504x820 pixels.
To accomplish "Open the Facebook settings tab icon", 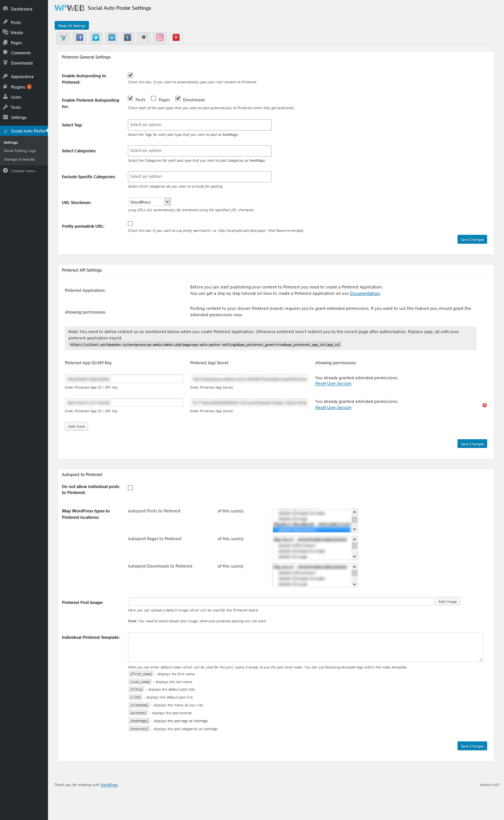I will pos(80,38).
